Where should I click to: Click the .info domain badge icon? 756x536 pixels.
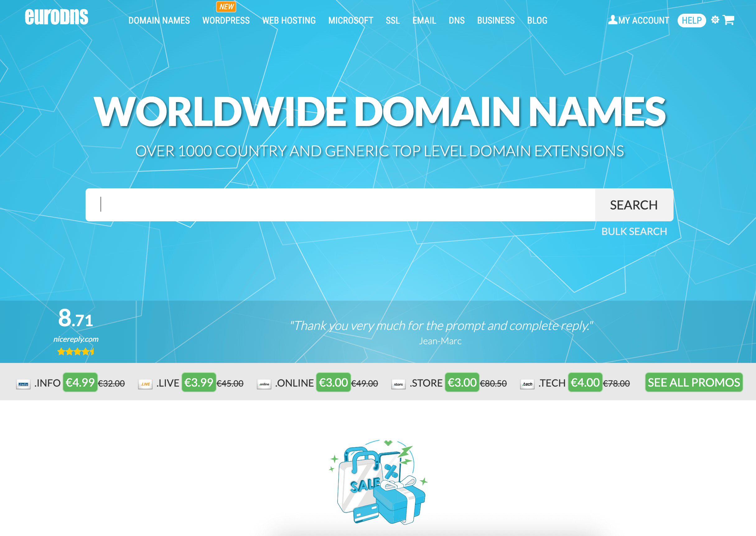click(23, 384)
